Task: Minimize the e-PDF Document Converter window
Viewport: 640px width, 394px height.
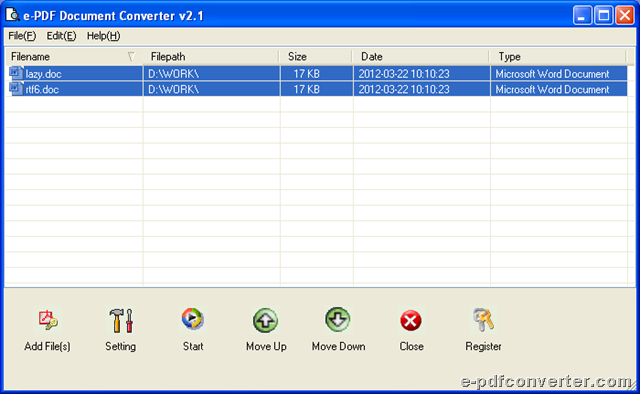Action: point(582,16)
